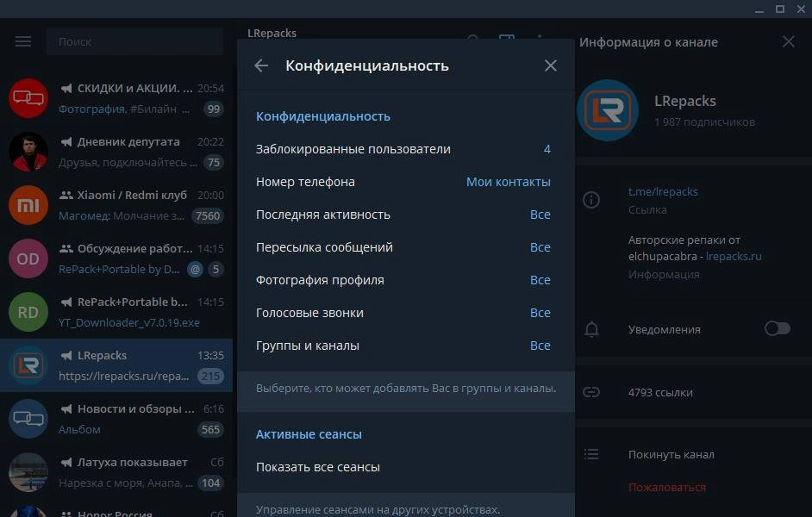Open Заблокированные пользователи setting
This screenshot has height=517, width=812.
pos(406,149)
